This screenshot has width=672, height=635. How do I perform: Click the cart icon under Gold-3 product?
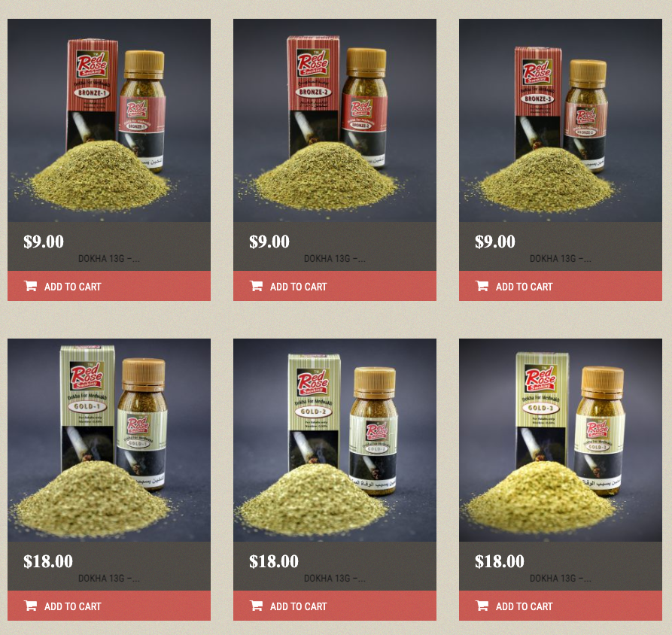[482, 606]
